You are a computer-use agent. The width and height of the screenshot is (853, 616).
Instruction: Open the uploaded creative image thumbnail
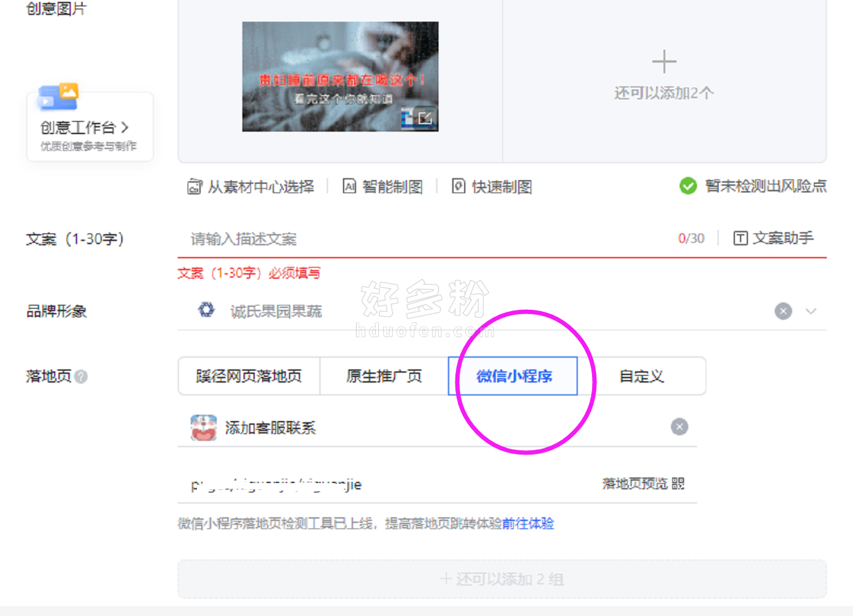(x=340, y=76)
